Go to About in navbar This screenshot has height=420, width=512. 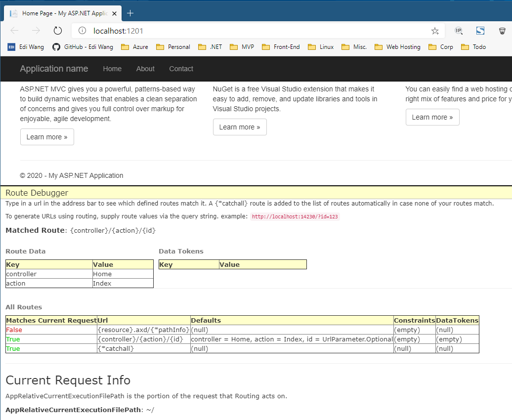pos(145,69)
